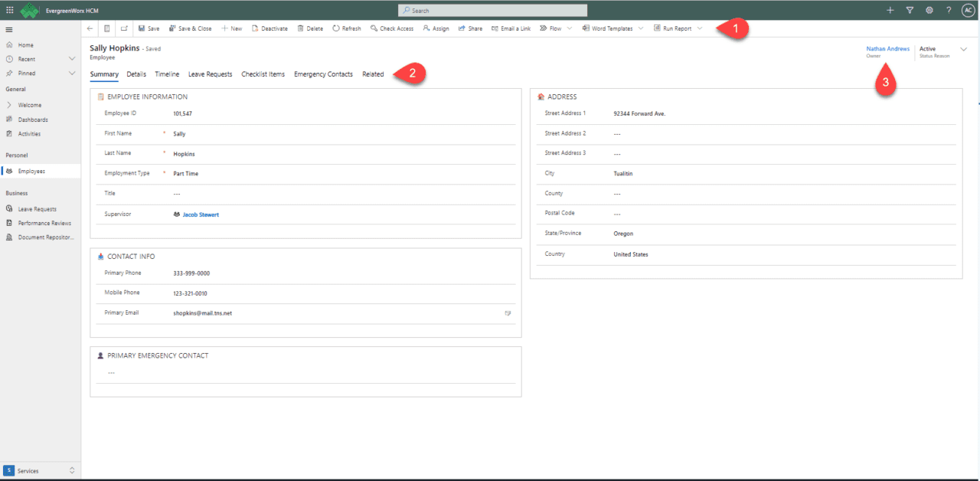
Task: Expand the Services flyout at the bottom left
Action: coord(72,471)
